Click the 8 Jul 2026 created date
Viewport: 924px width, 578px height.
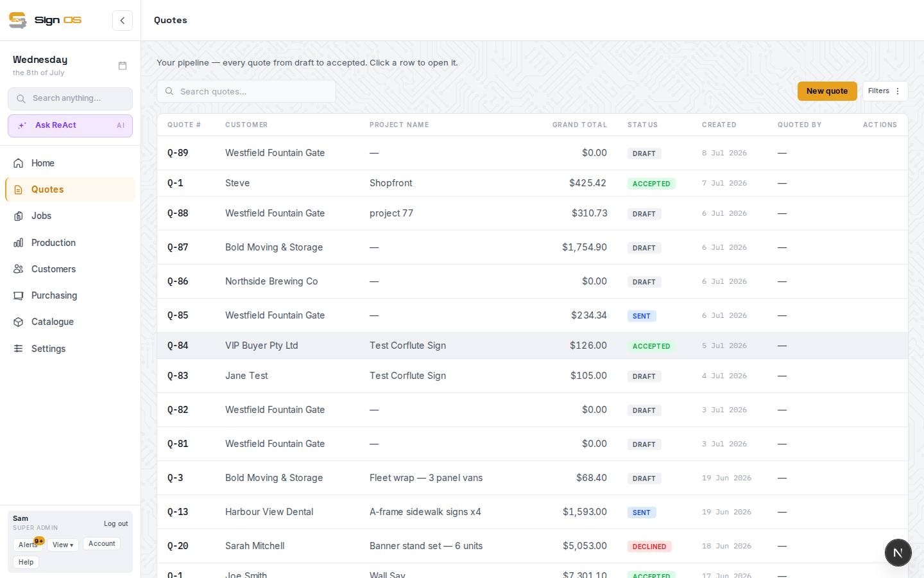[724, 153]
